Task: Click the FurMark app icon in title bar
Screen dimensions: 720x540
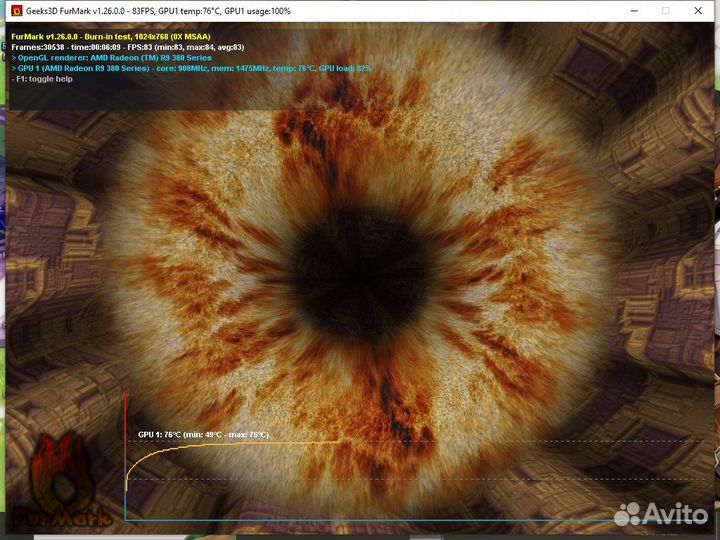Action: [x=16, y=10]
